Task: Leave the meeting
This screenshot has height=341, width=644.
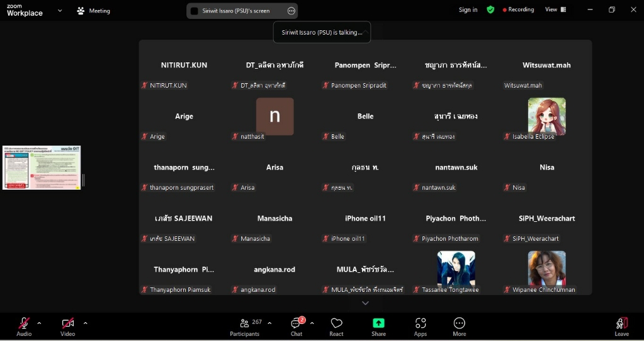Action: (621, 326)
